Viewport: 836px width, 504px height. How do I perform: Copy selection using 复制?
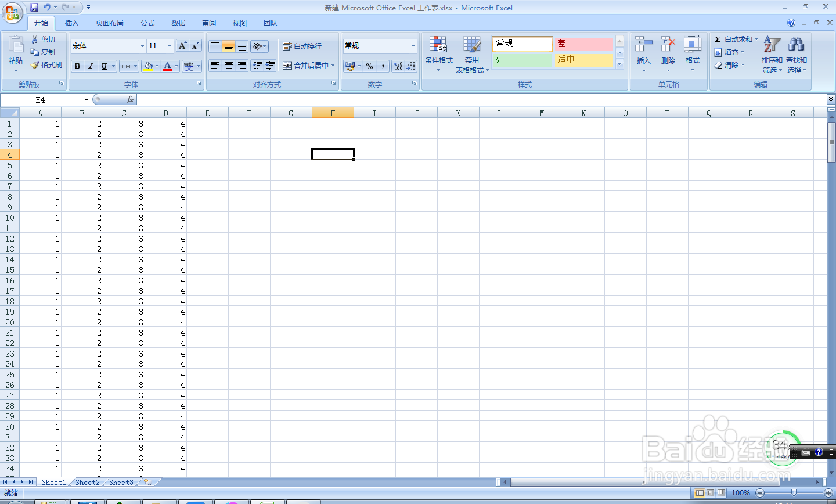tap(44, 52)
